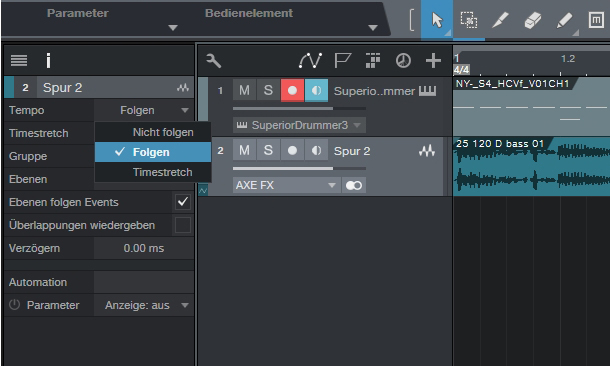Arm Spur 2 for recording

pos(292,150)
